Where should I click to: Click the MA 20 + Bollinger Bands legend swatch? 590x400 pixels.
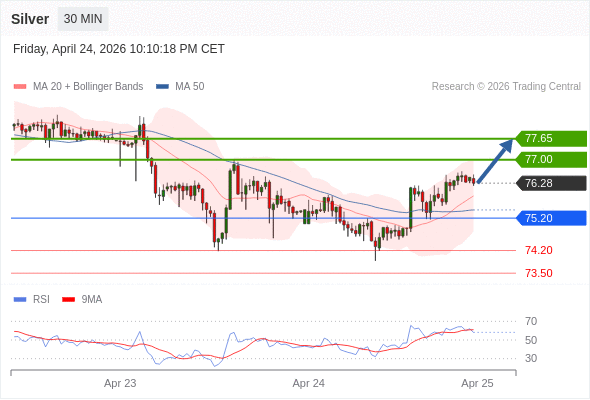click(x=20, y=87)
